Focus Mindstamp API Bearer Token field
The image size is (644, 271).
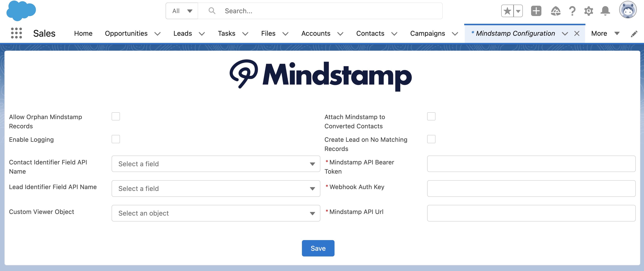coord(531,164)
